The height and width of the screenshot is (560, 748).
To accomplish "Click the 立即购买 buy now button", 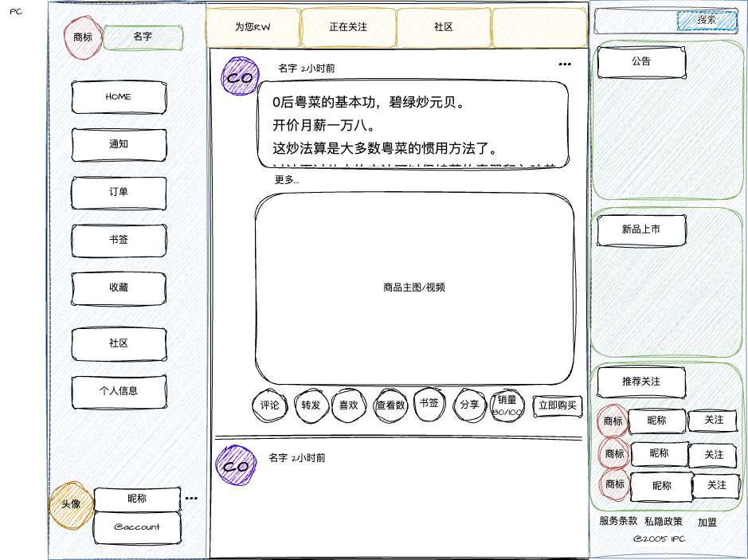I will (x=558, y=405).
